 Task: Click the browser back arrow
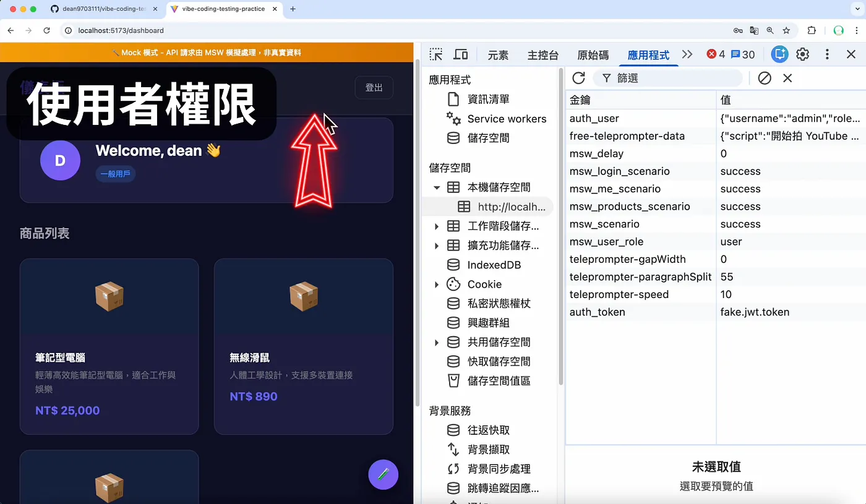point(11,30)
